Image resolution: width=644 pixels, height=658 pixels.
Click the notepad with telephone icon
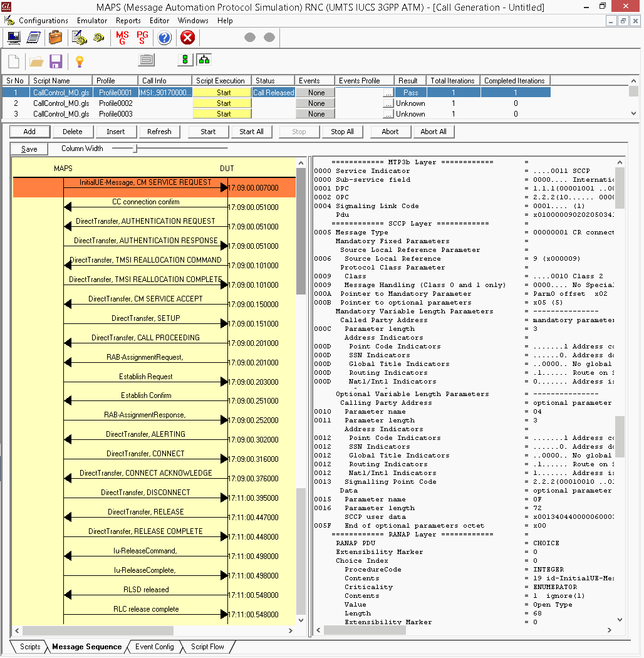(79, 38)
